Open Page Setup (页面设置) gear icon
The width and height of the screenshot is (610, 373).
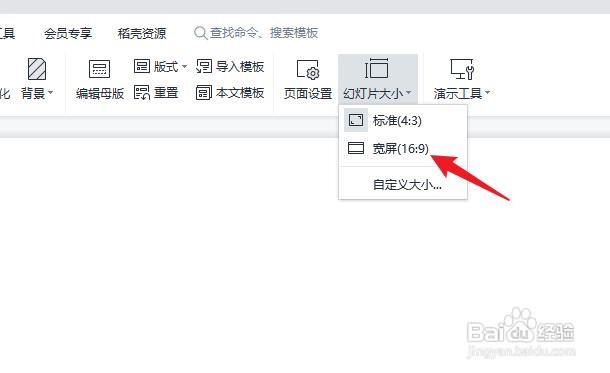tap(308, 69)
